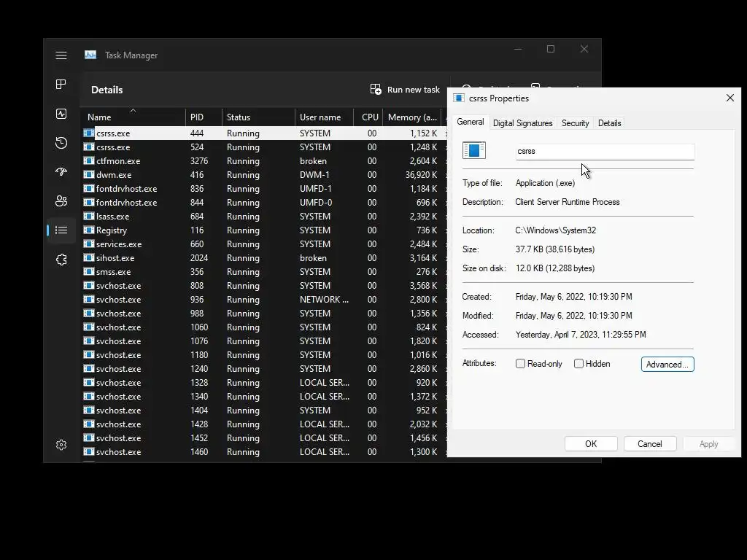
Task: Select fontdrvhost.exe with PID 844
Action: [264, 203]
